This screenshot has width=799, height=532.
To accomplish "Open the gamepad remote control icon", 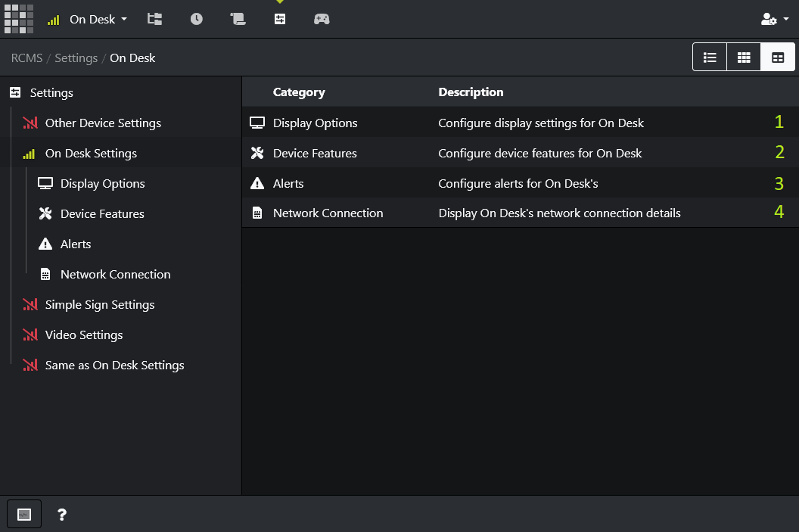I will [322, 20].
